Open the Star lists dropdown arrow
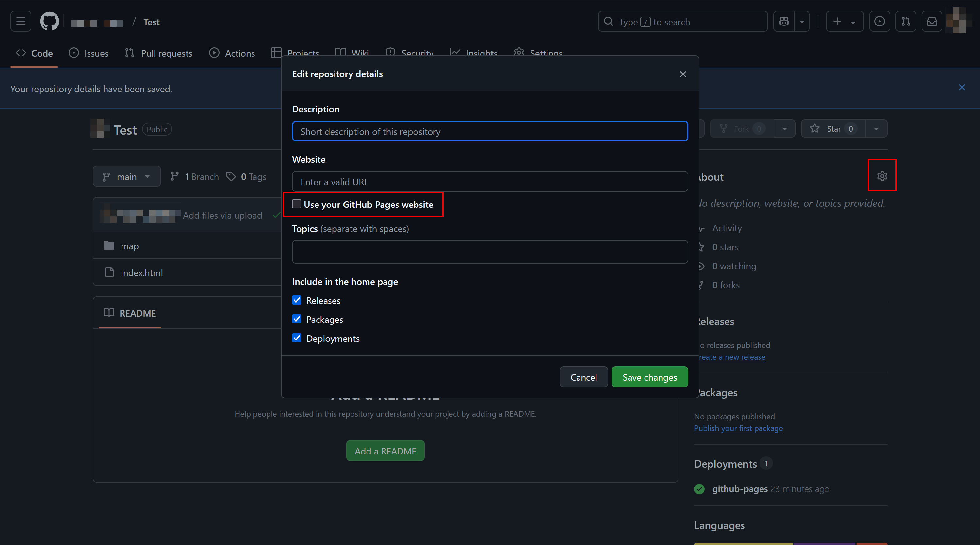The width and height of the screenshot is (980, 545). (876, 129)
